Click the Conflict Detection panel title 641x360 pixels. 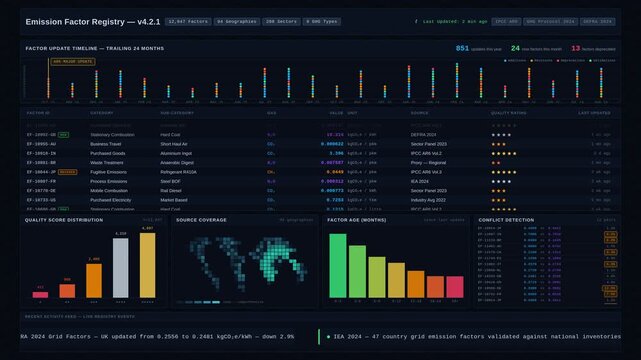coord(506,220)
